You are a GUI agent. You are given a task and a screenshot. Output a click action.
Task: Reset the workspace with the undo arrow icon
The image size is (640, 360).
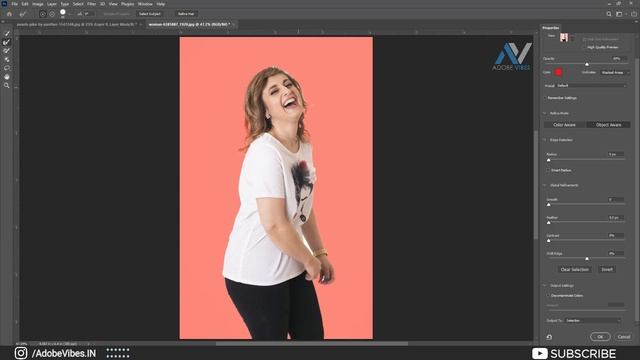(549, 337)
